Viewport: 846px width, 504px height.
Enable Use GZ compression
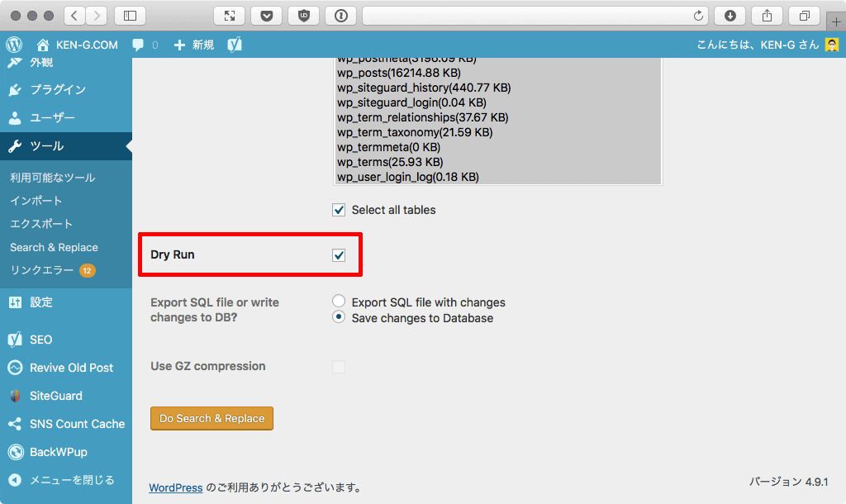pos(339,366)
